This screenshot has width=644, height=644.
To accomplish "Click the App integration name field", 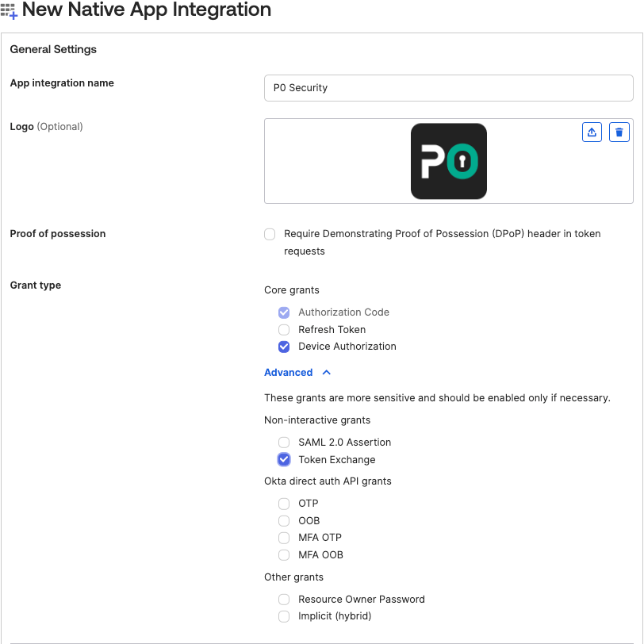I will tap(448, 88).
